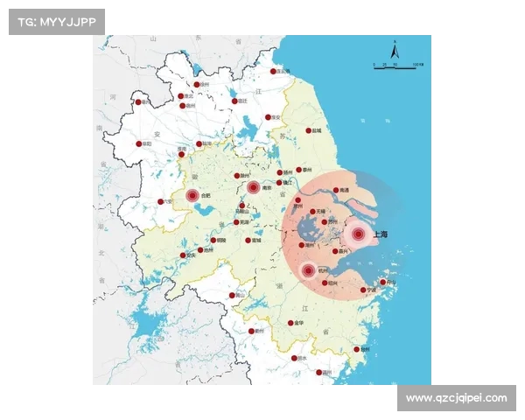
Task: Select the Chuzhou (滁州) city dot
Action: (237, 176)
